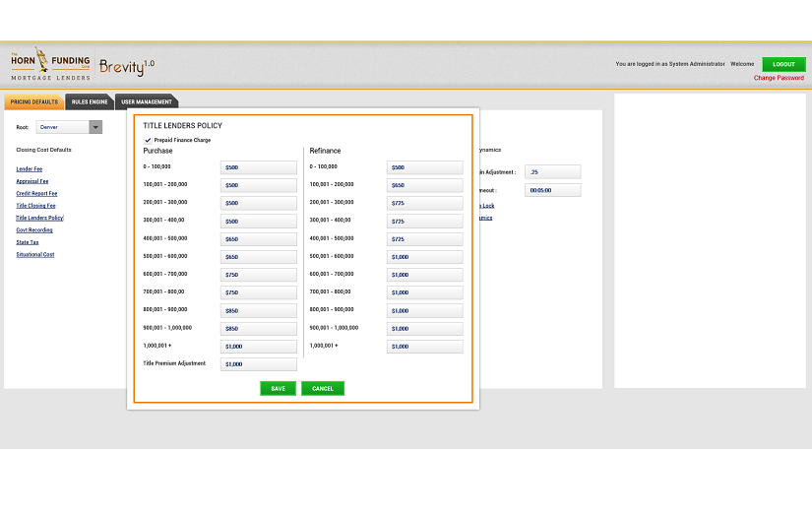Click the Adjustment field showing .25
This screenshot has height=517, width=812.
coord(552,172)
